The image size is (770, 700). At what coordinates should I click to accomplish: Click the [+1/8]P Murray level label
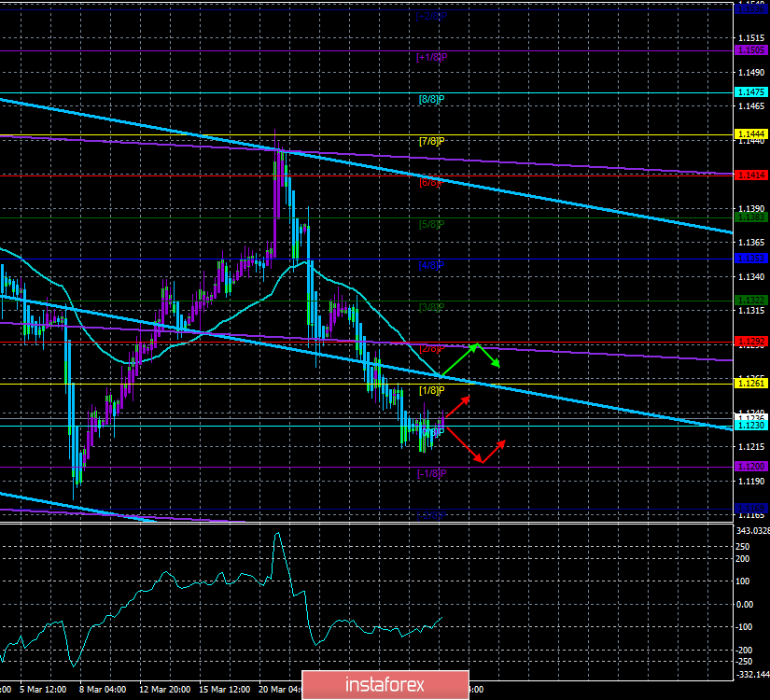431,58
